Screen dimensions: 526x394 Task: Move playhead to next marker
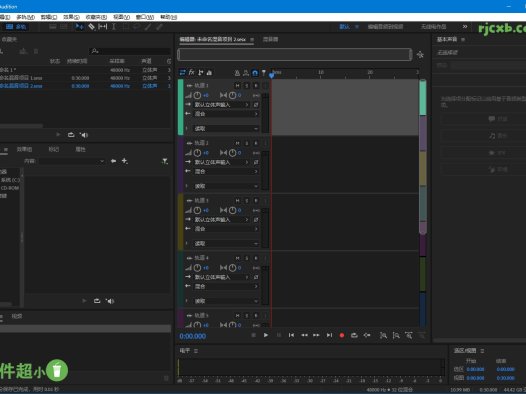coord(329,335)
